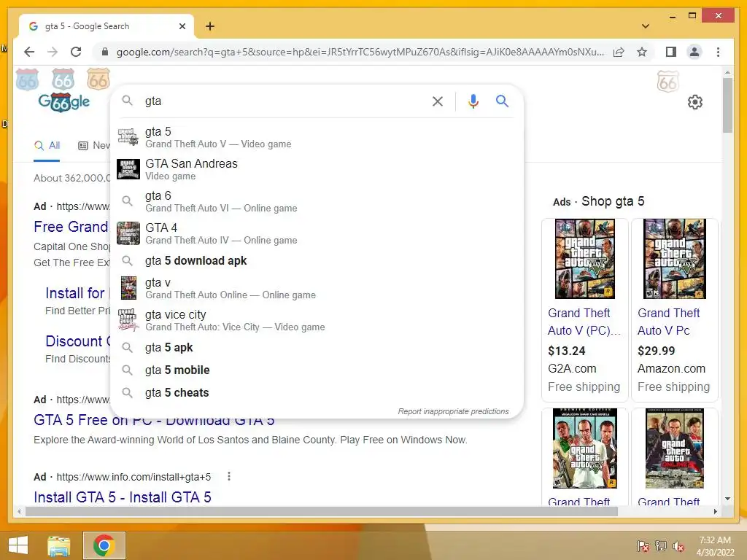The width and height of the screenshot is (747, 560).
Task: Select the GTA San Andreas suggestion
Action: click(317, 169)
